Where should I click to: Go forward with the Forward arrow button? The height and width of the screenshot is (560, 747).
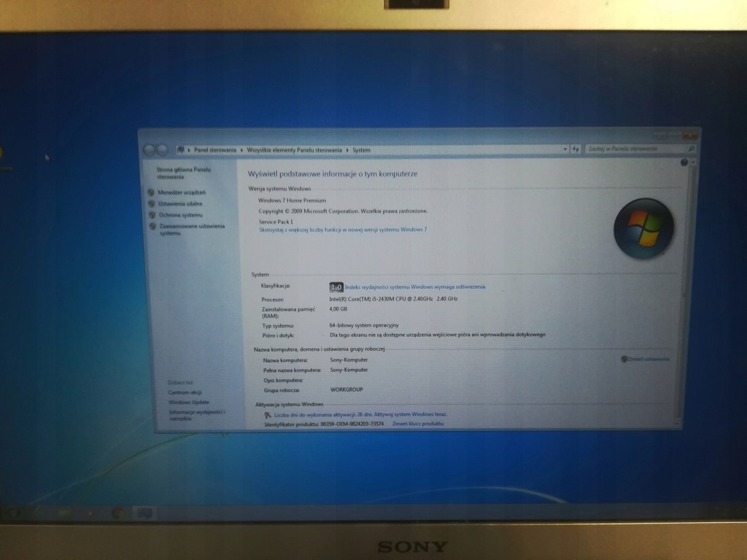point(163,150)
